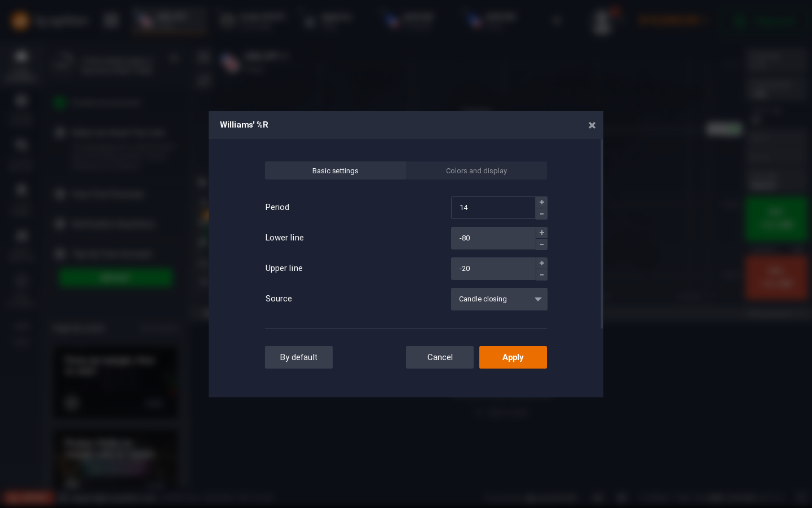Reset settings with By default button
This screenshot has height=508, width=812.
[x=299, y=357]
